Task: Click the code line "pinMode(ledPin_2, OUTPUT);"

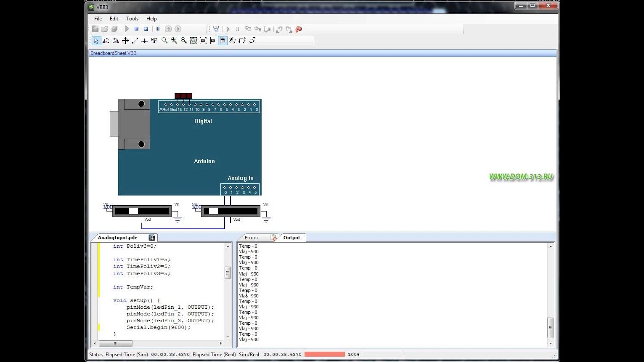Action: click(170, 314)
